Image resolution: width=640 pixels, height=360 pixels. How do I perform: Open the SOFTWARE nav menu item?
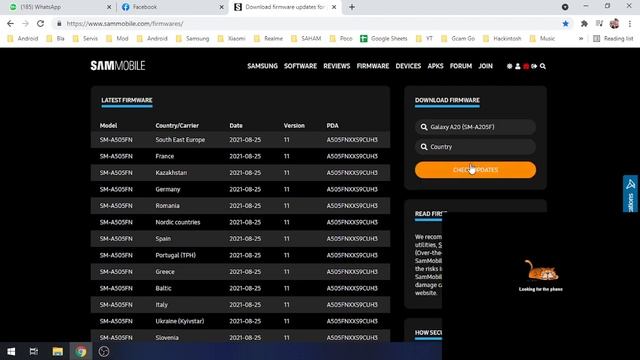tap(300, 66)
